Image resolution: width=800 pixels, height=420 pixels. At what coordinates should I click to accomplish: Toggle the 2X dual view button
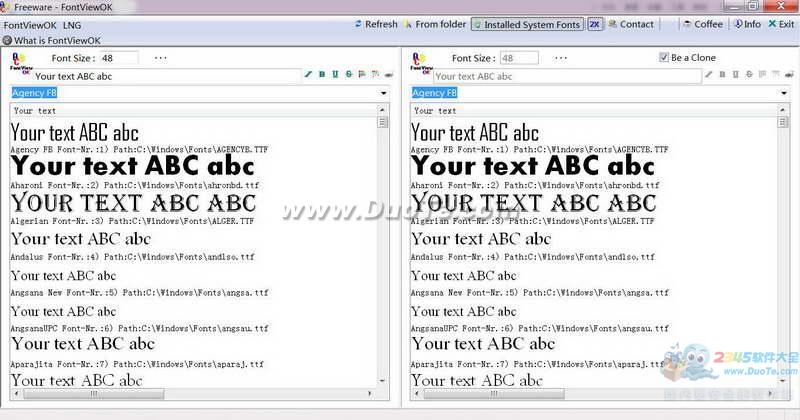(x=595, y=24)
